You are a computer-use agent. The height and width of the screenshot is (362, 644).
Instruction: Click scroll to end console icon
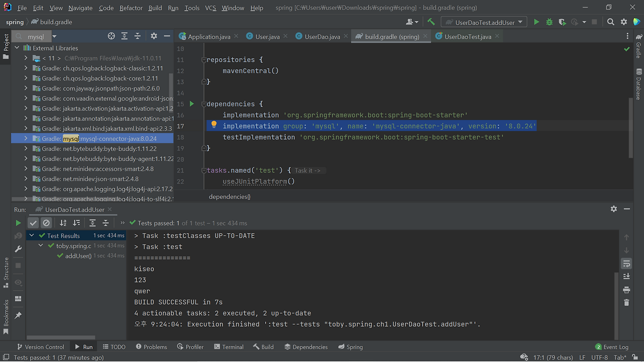(x=626, y=277)
